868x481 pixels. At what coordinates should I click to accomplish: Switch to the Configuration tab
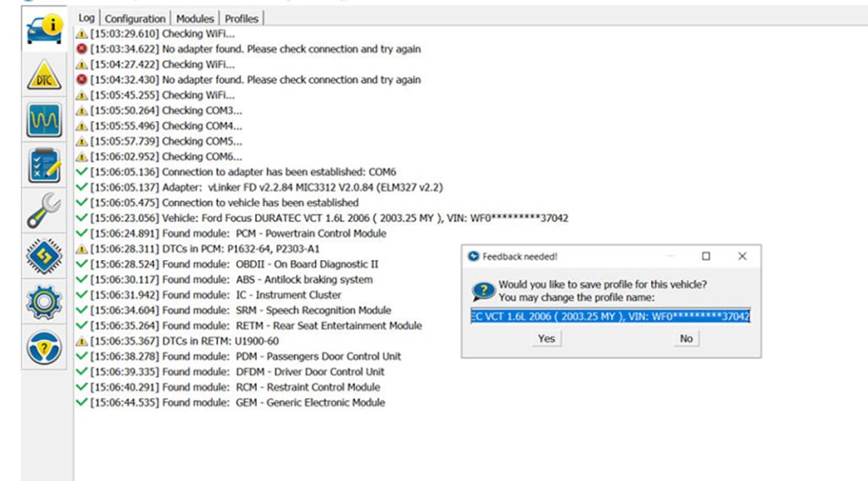(x=135, y=19)
